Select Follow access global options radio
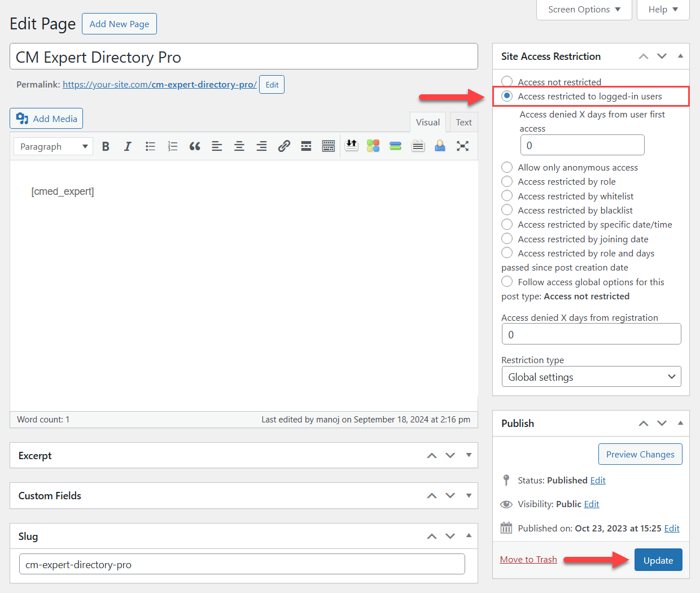 (507, 282)
